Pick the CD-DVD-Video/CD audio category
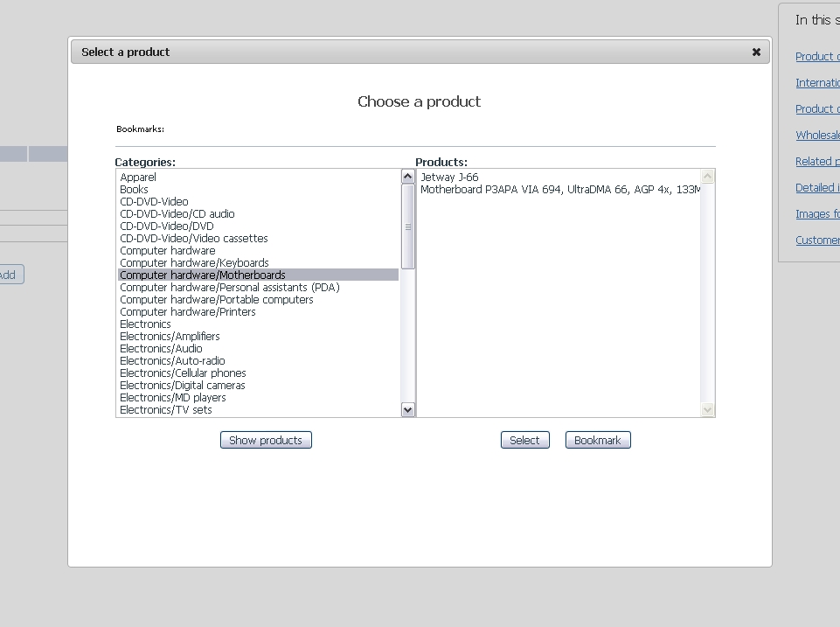Viewport: 840px width, 627px height. click(177, 214)
